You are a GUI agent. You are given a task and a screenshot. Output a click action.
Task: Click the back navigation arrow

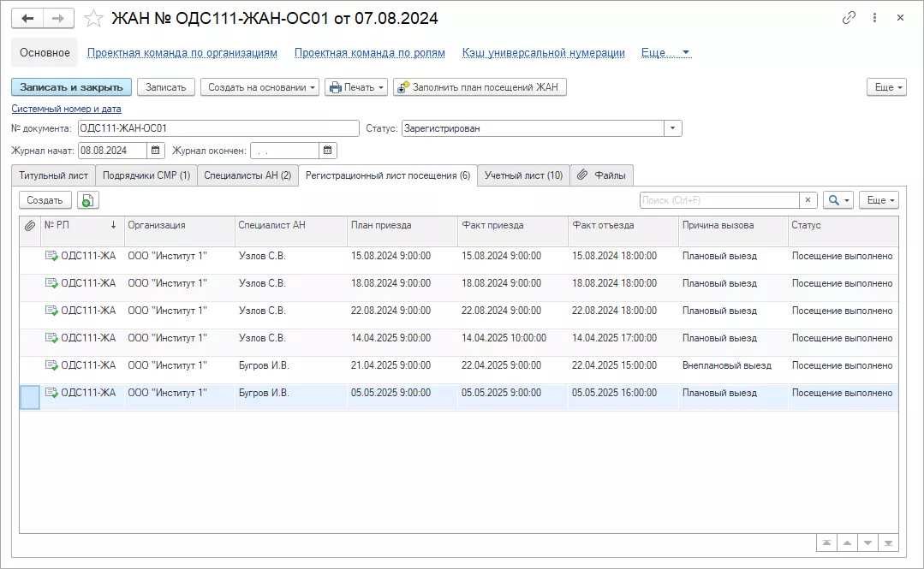coord(27,18)
